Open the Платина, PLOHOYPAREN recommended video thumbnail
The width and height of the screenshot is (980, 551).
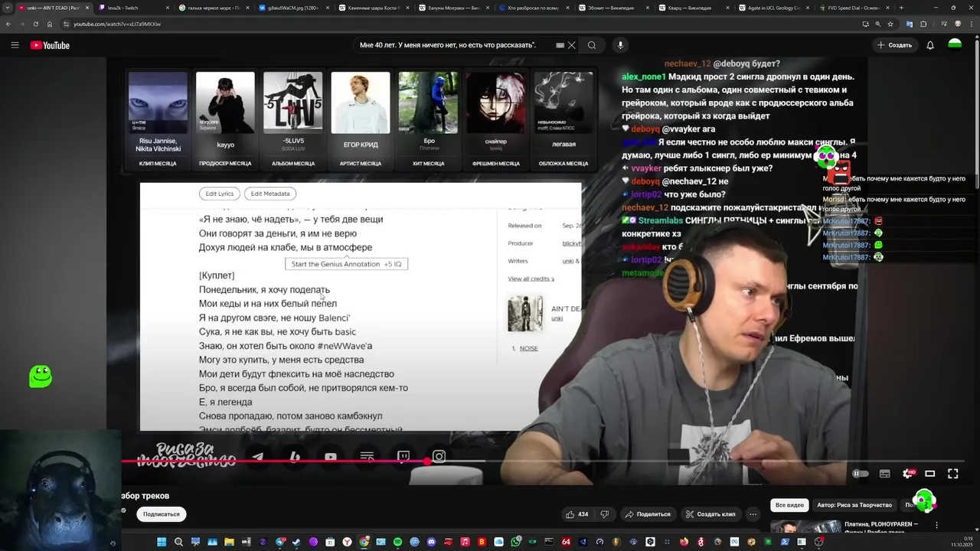(805, 527)
